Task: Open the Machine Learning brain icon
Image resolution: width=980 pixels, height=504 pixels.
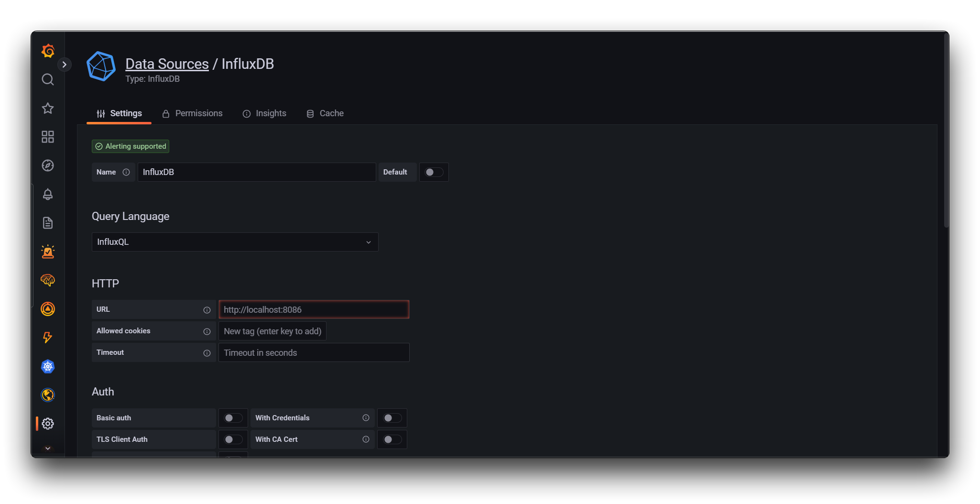Action: point(48,280)
